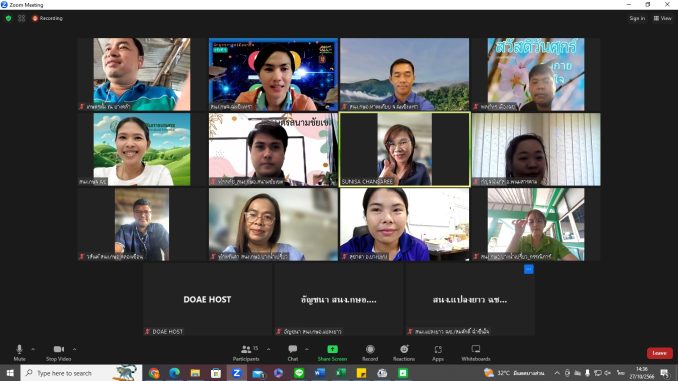Viewport: 678px width, 381px height.
Task: Open Microsoft Edge from taskbar
Action: point(175,373)
